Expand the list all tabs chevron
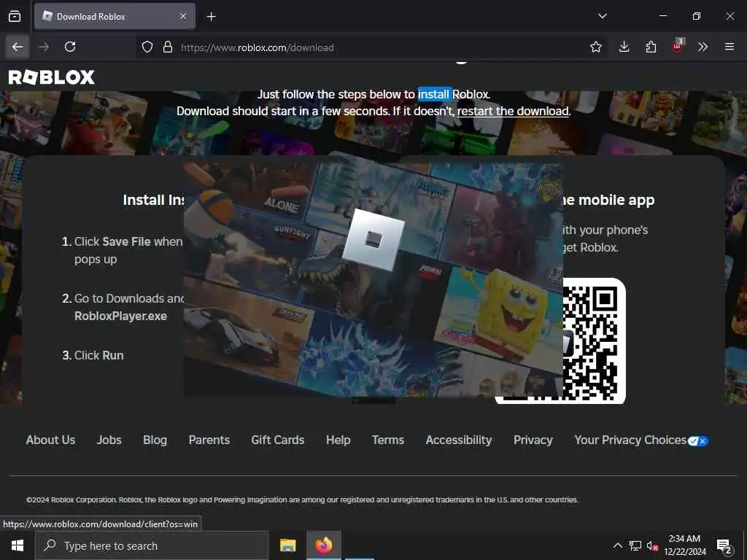Image resolution: width=747 pixels, height=560 pixels. coord(602,16)
